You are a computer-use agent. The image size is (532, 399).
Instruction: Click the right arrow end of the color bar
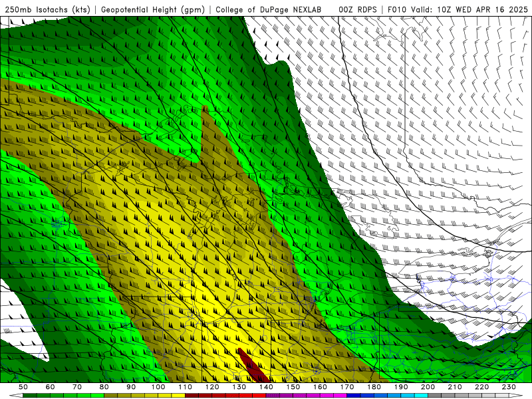(516, 395)
